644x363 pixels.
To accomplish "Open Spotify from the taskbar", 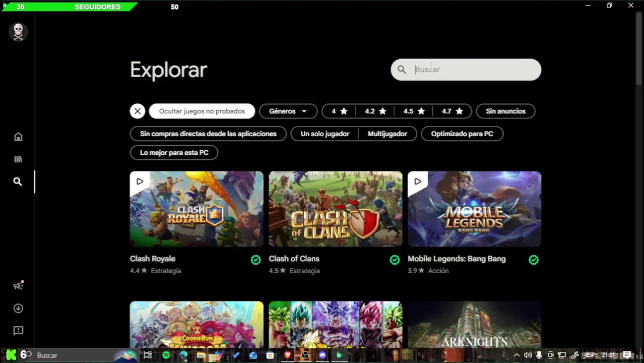I will pos(166,355).
